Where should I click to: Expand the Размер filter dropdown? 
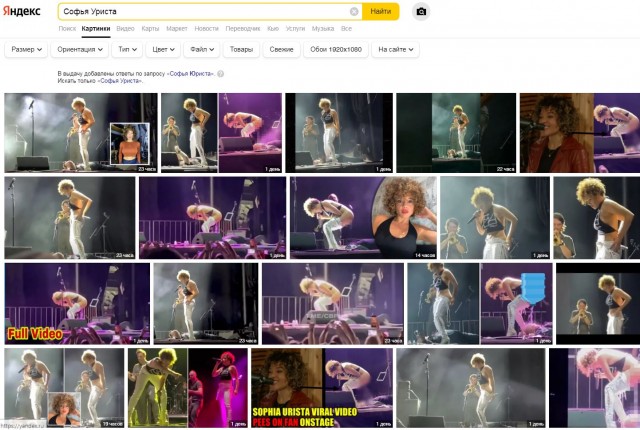[26, 49]
